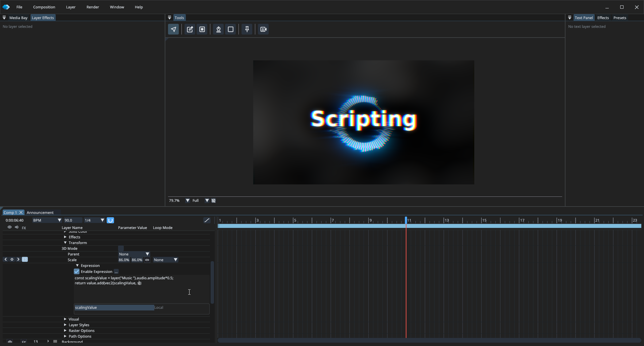The width and height of the screenshot is (644, 346).
Task: Select the nested square anchor tool
Action: [x=202, y=30]
